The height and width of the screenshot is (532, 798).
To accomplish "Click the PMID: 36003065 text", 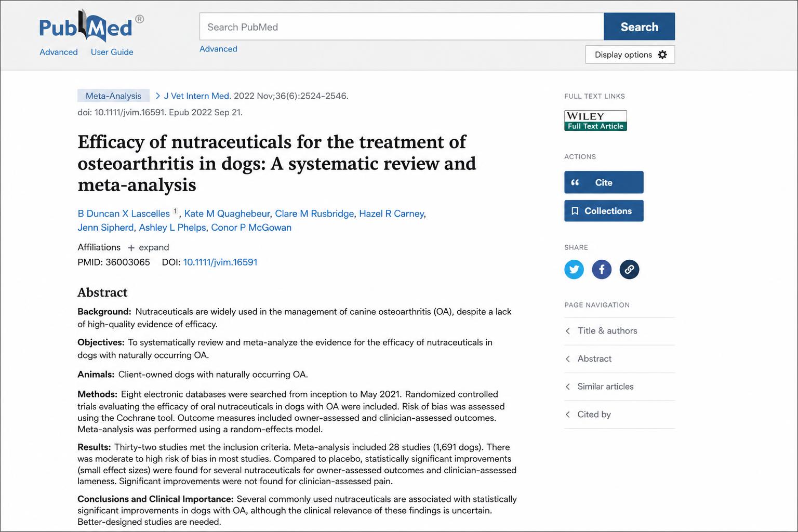I will (x=114, y=262).
